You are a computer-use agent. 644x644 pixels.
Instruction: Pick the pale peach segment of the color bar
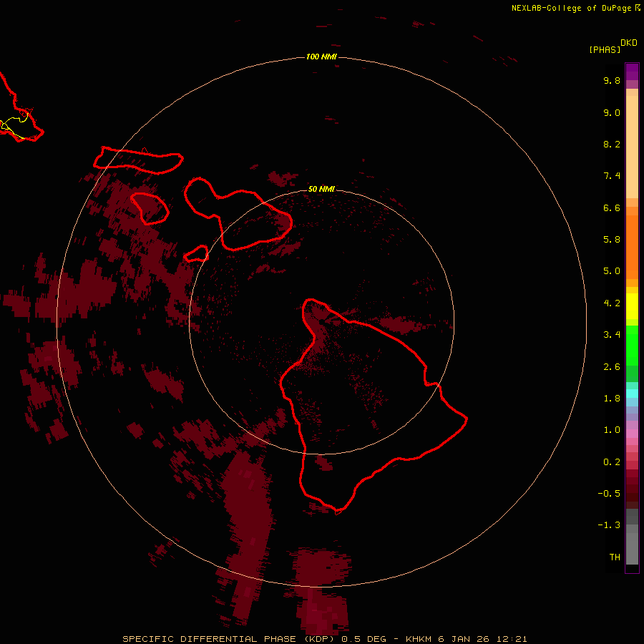[x=632, y=147]
